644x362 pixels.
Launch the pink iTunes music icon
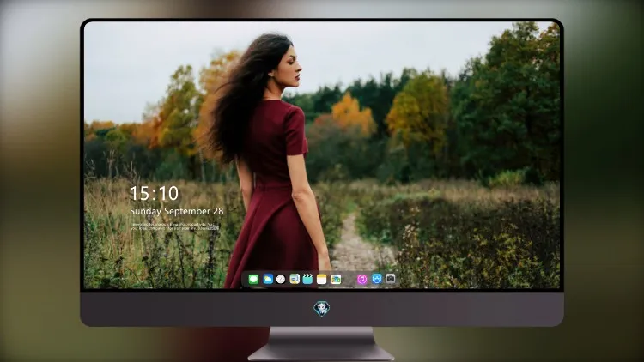[361, 280]
